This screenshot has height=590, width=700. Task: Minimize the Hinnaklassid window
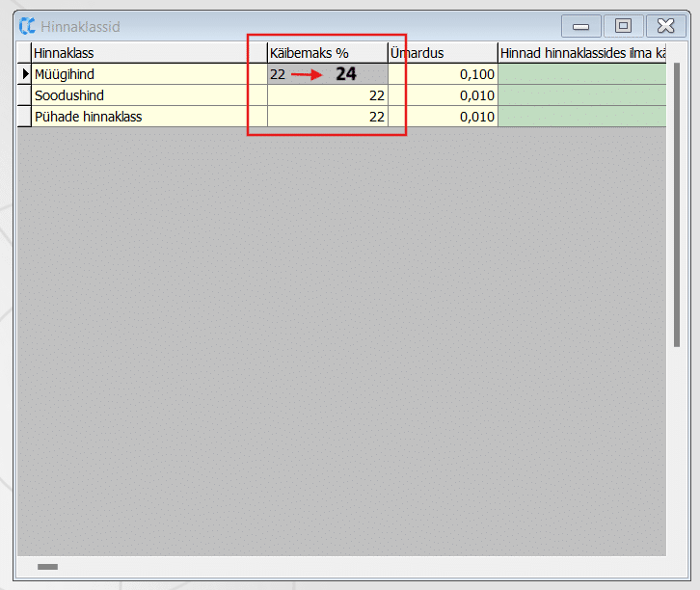click(x=580, y=26)
